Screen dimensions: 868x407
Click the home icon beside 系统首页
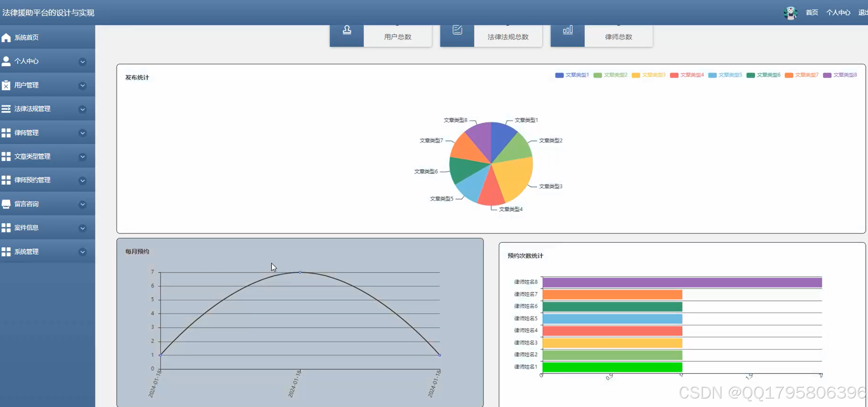6,38
